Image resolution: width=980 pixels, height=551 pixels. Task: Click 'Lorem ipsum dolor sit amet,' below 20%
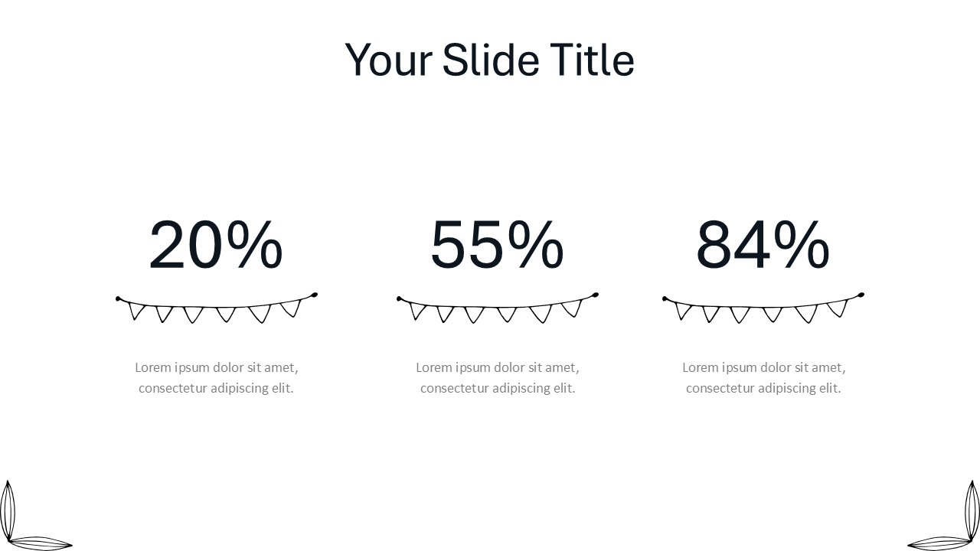[x=217, y=367]
